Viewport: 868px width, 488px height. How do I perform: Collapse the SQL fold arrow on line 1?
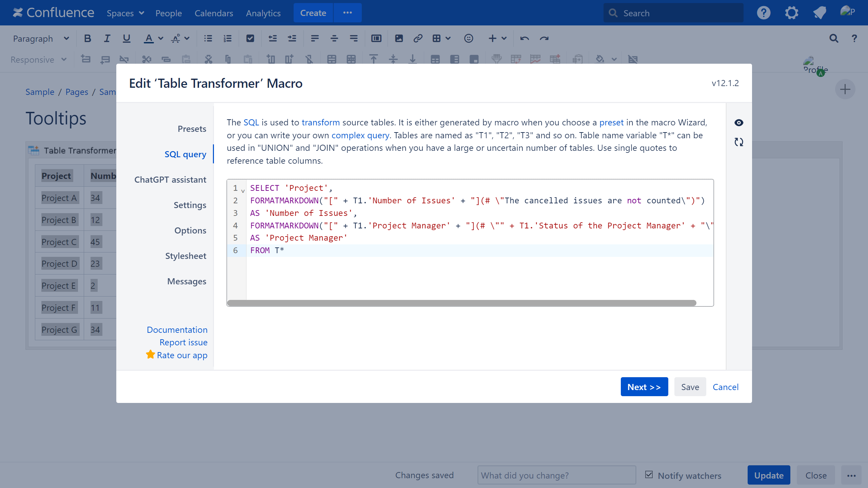(x=243, y=191)
